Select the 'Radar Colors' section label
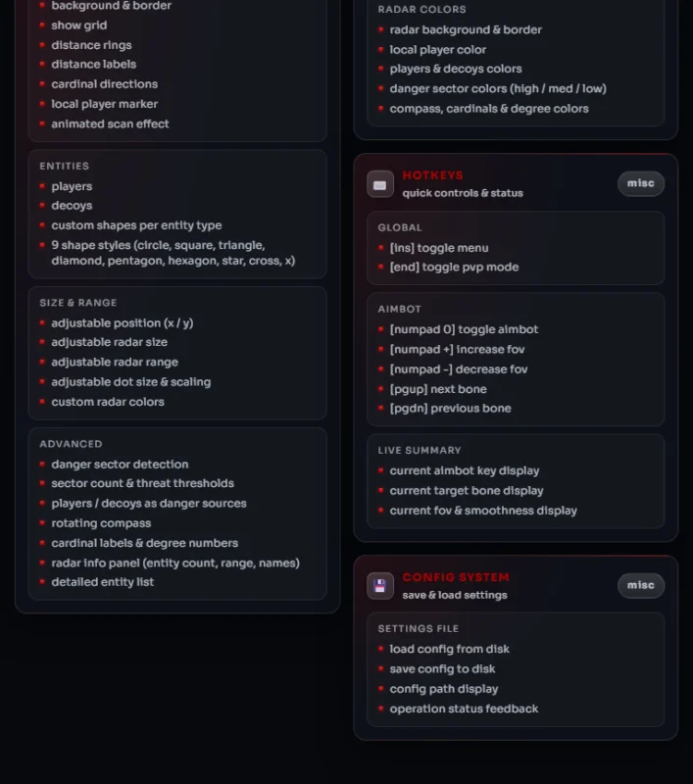 point(422,10)
